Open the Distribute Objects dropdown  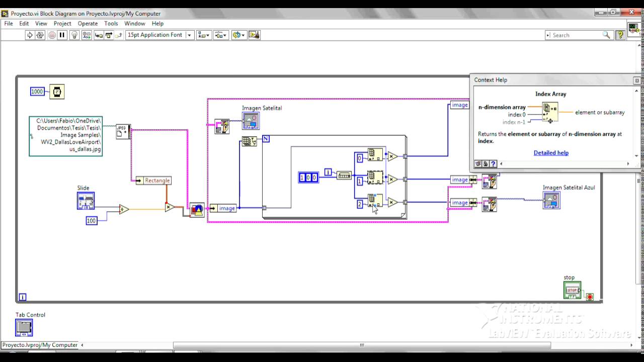(221, 35)
